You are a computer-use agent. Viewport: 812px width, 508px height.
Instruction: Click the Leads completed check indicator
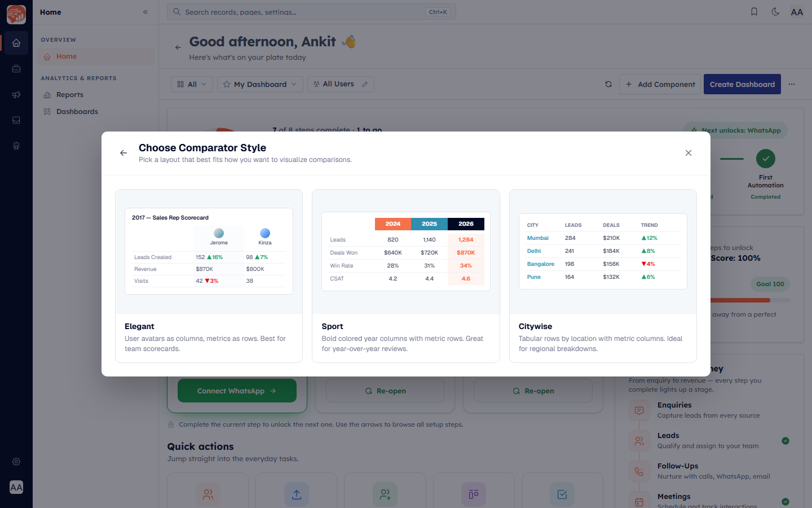[x=785, y=441]
